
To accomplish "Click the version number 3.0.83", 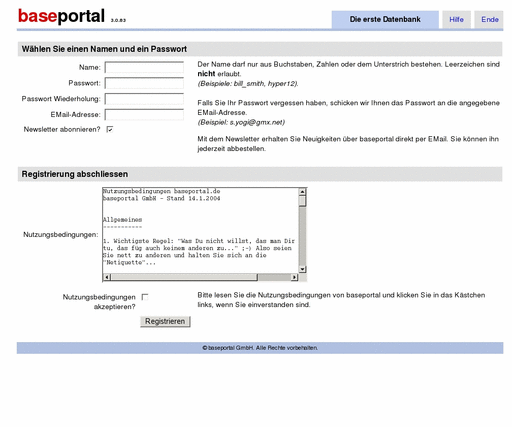I will (118, 20).
